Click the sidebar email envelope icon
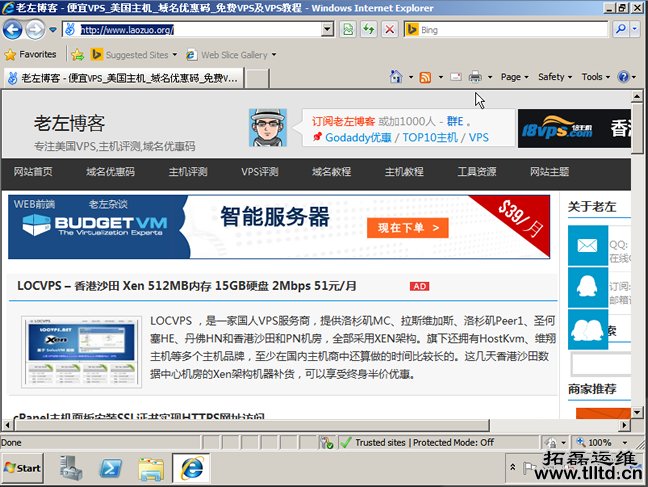 click(x=588, y=246)
